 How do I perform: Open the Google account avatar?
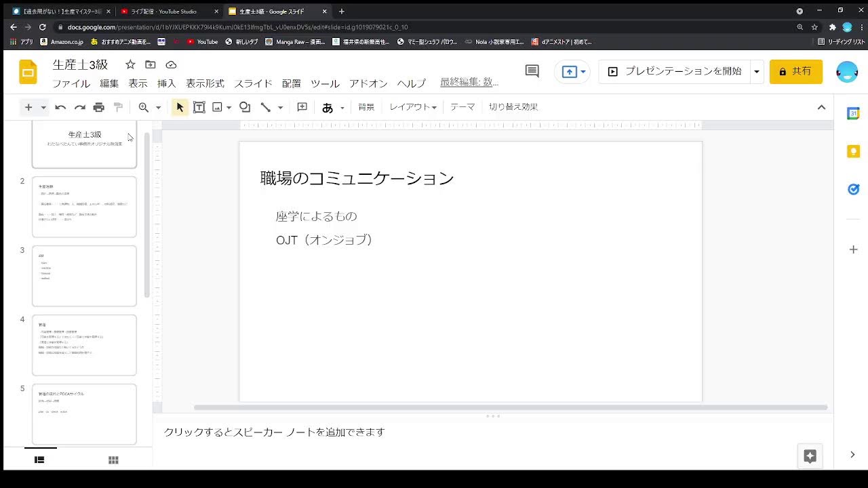847,72
